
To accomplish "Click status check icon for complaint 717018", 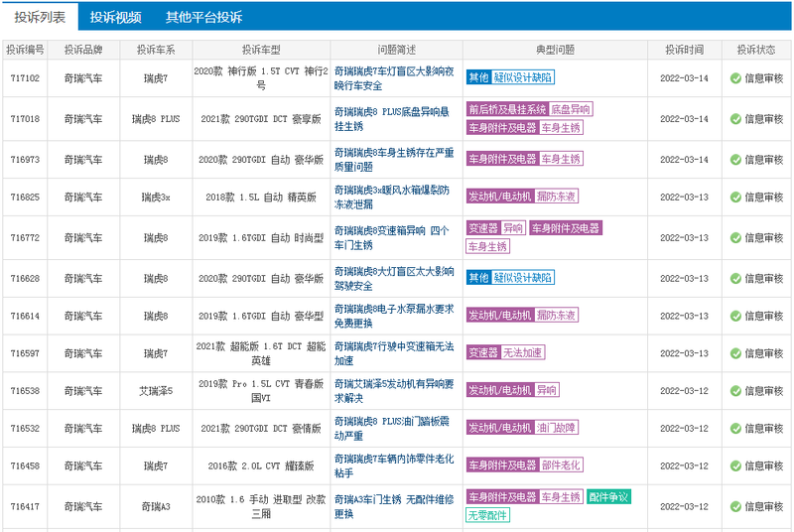I will click(735, 119).
